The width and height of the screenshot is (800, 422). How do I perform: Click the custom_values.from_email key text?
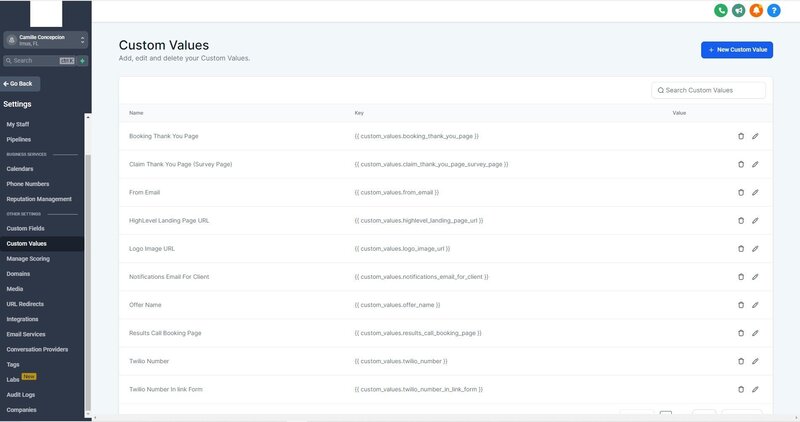[396, 192]
